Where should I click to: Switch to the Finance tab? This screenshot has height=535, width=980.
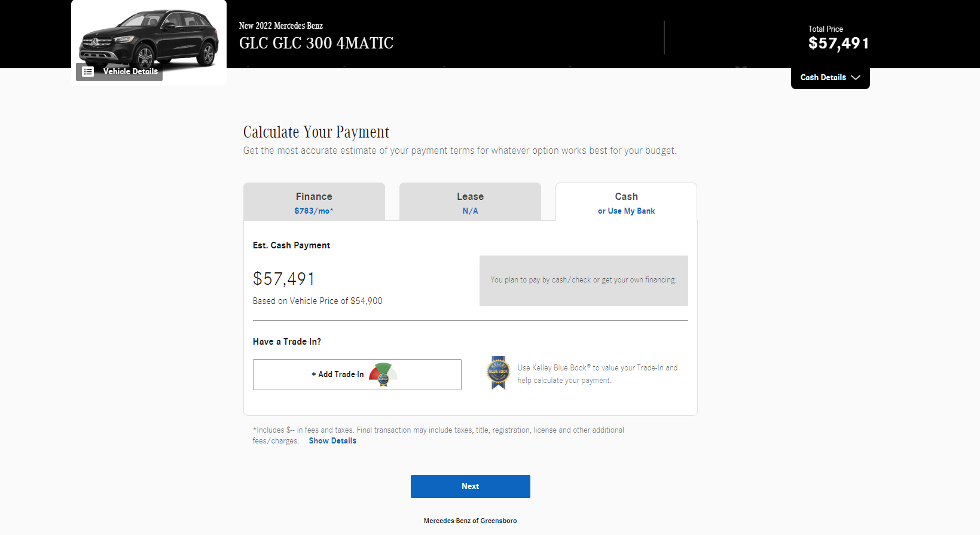point(314,202)
